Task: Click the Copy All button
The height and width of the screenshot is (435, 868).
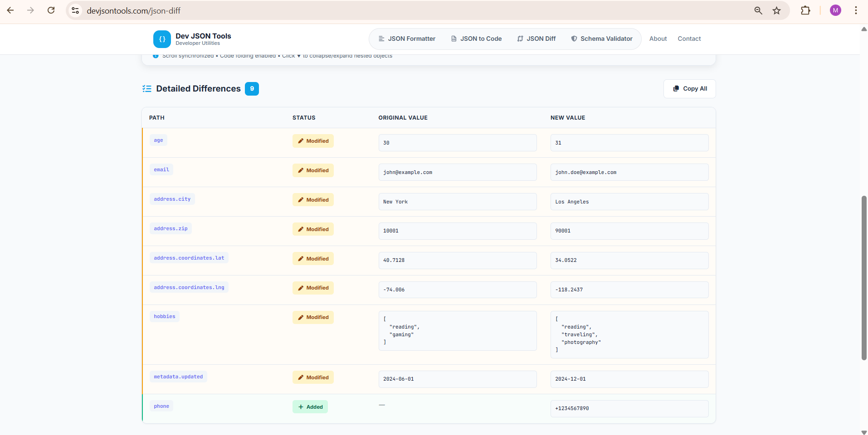Action: tap(689, 88)
